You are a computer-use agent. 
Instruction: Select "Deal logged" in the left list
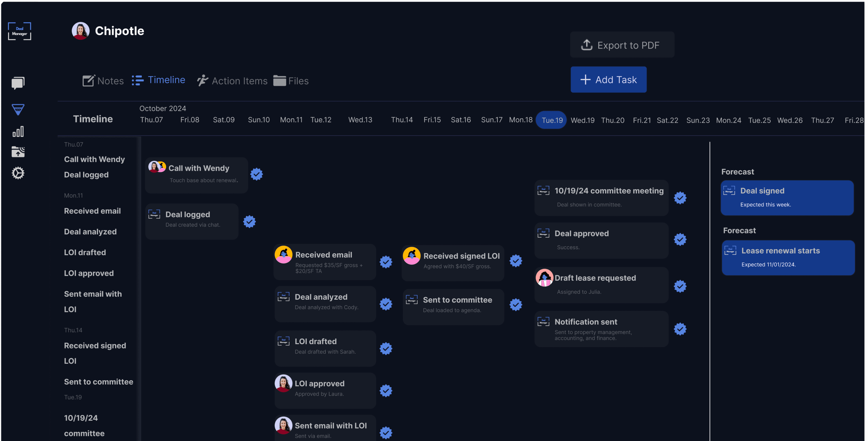(x=86, y=175)
